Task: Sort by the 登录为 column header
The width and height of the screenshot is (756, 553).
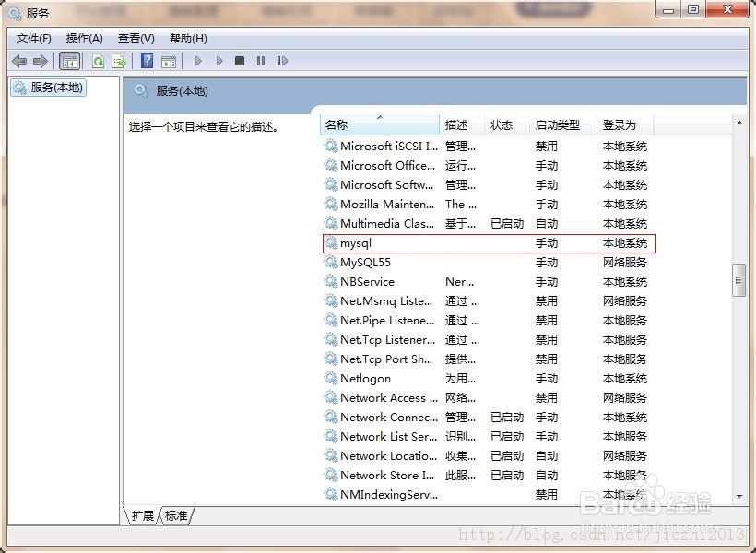Action: (625, 124)
